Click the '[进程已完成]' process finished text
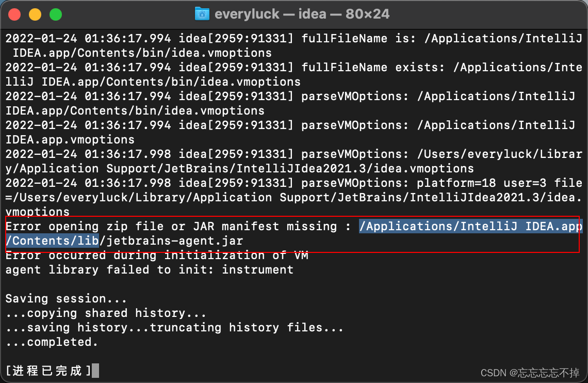 (x=48, y=371)
